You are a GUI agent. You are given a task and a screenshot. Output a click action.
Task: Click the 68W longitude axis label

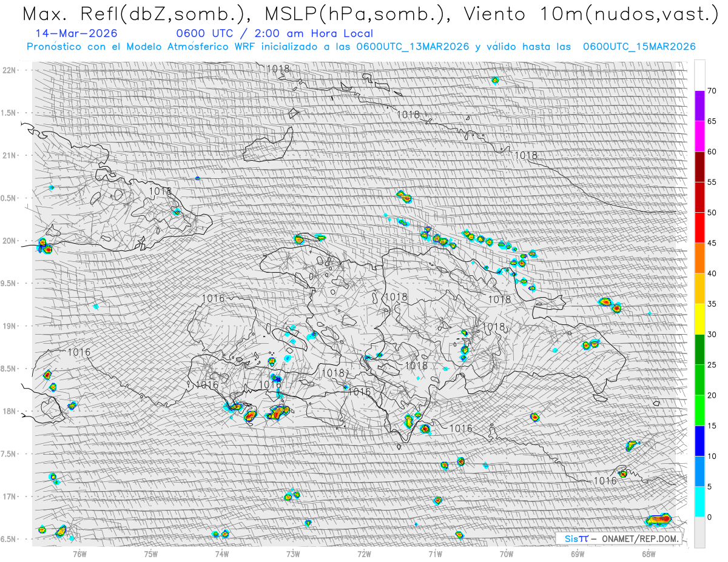(649, 553)
